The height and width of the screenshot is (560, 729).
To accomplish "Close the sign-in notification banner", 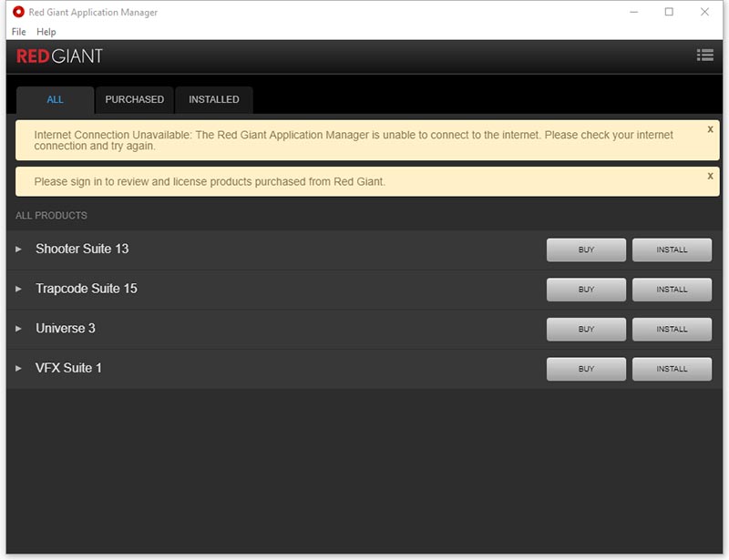I will (710, 176).
